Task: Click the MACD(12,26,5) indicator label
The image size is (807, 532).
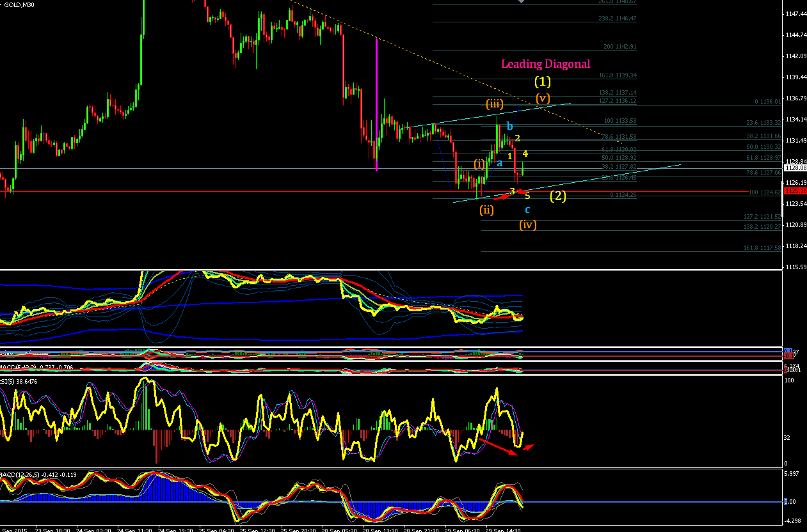Action: pos(38,474)
